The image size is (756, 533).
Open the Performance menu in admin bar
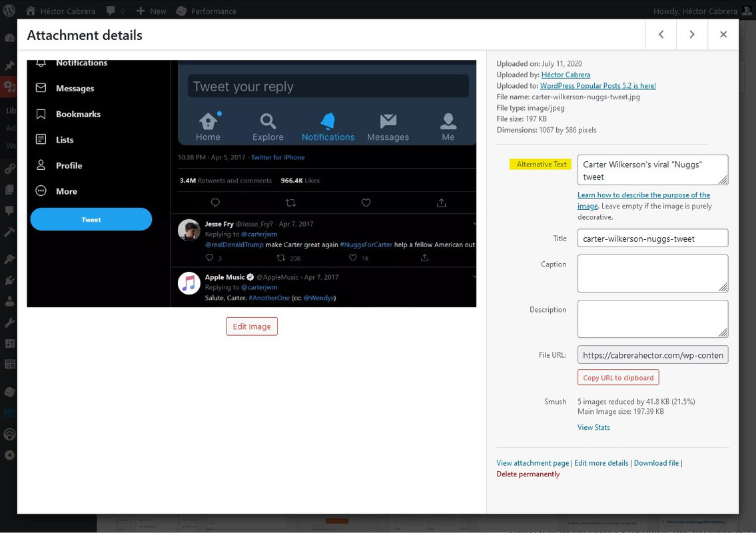click(x=206, y=11)
